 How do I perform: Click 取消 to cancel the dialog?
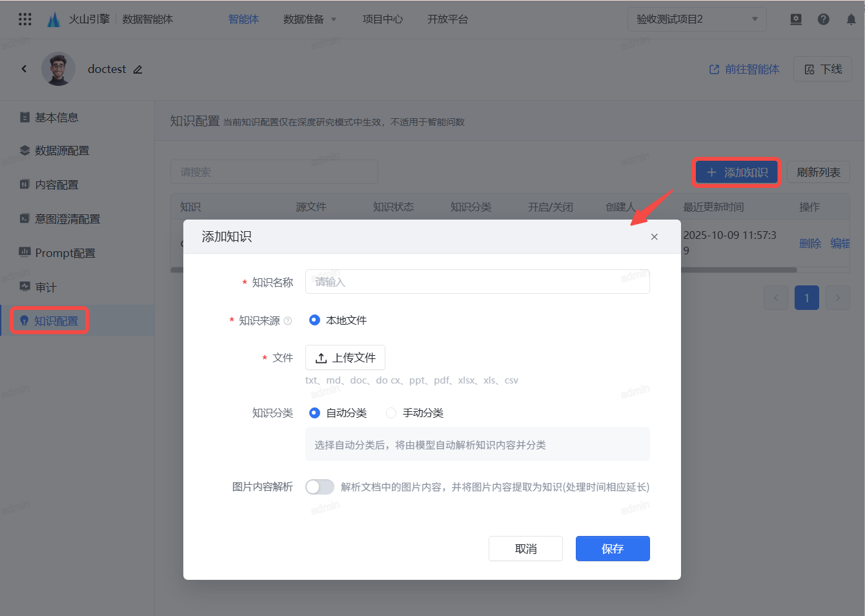(525, 549)
